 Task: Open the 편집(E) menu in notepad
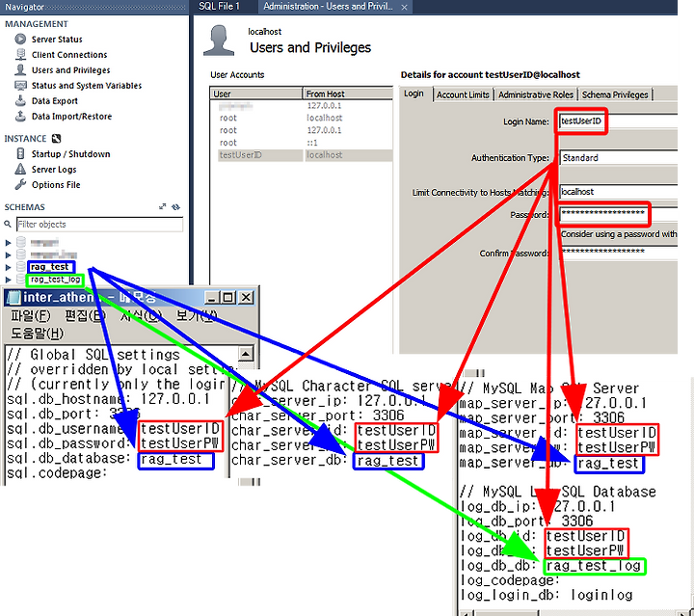tap(86, 316)
